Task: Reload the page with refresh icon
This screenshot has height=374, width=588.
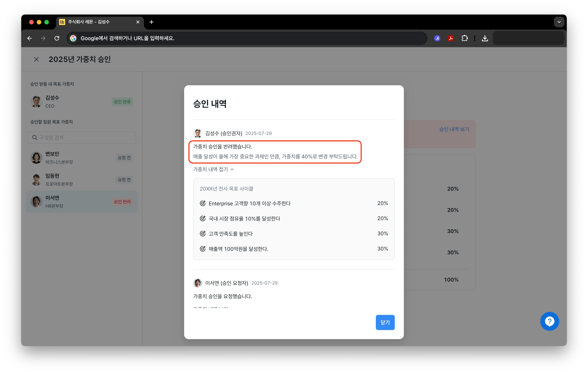Action: [x=57, y=38]
